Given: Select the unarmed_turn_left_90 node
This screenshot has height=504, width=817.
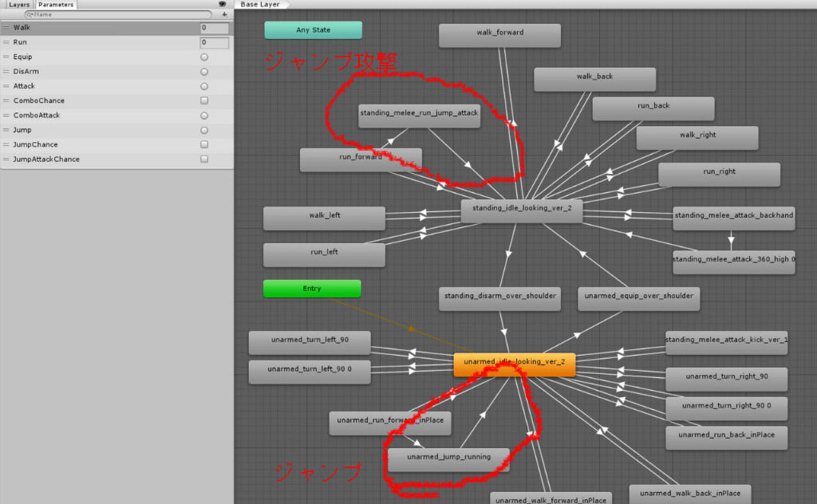Looking at the screenshot, I should [x=310, y=343].
